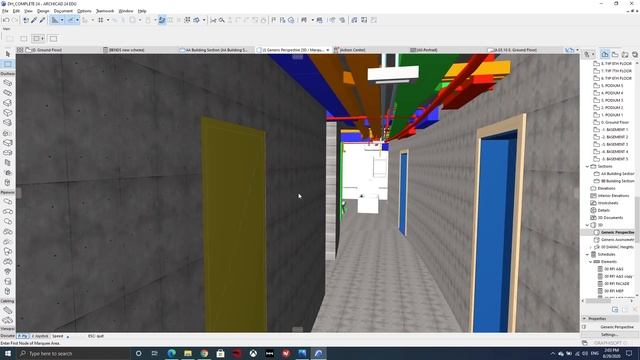Open the Document menu
The image size is (640, 360).
(63, 11)
